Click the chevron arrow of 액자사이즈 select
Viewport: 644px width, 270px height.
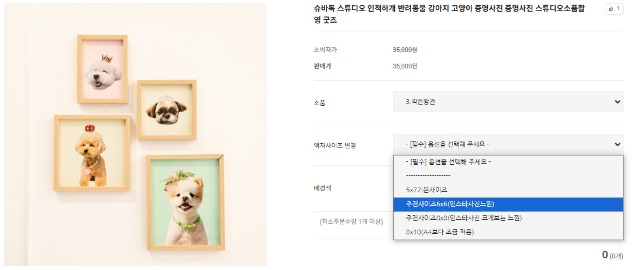[x=618, y=144]
